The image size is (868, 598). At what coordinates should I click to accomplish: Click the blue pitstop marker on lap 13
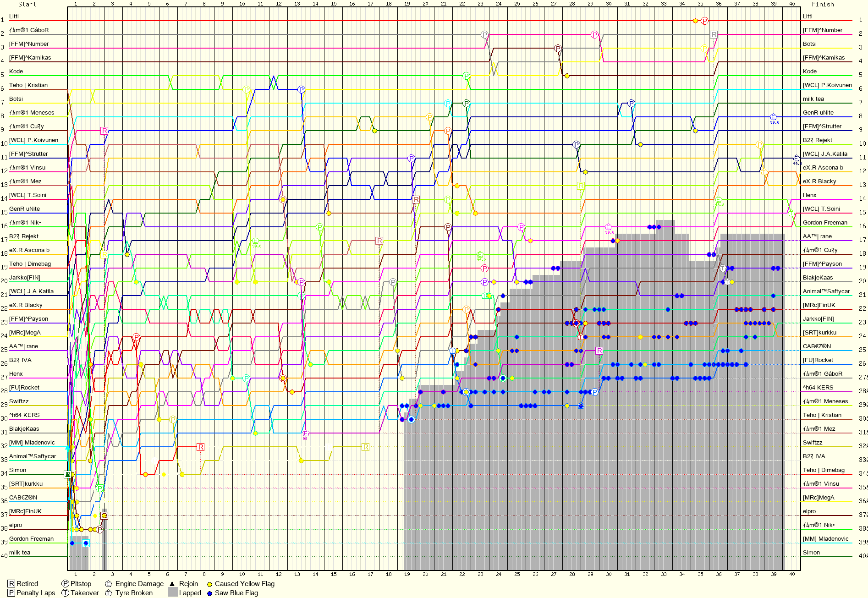click(x=301, y=89)
